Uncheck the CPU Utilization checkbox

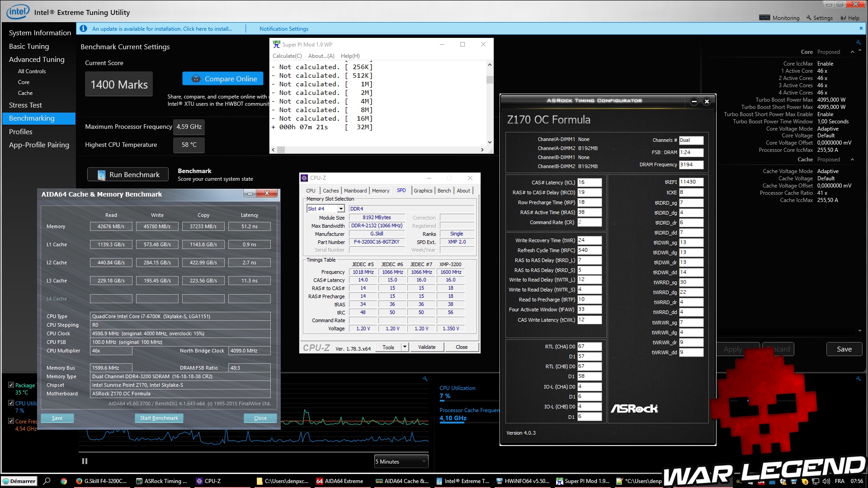[x=11, y=403]
